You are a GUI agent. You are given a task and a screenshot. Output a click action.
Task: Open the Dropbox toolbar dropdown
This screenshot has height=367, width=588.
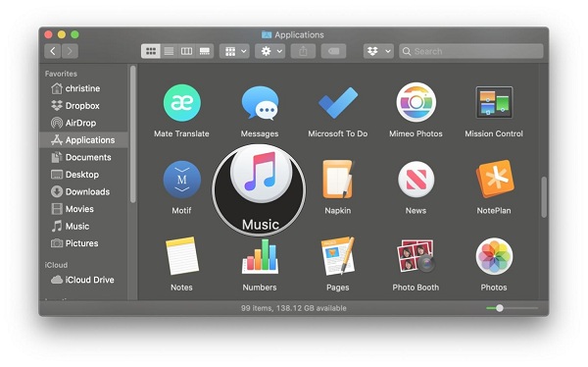(378, 51)
